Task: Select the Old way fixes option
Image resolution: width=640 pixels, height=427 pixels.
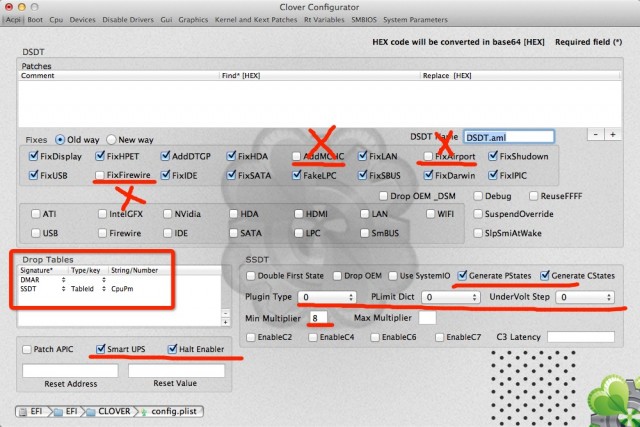Action: tap(60, 140)
